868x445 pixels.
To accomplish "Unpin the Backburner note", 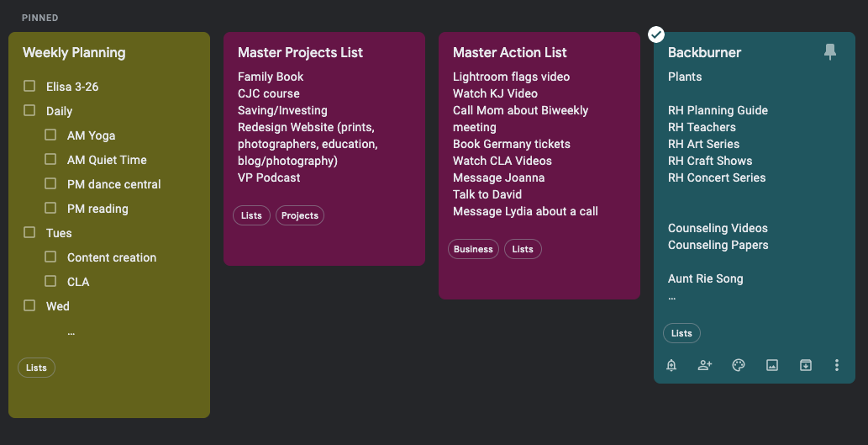I will point(829,52).
